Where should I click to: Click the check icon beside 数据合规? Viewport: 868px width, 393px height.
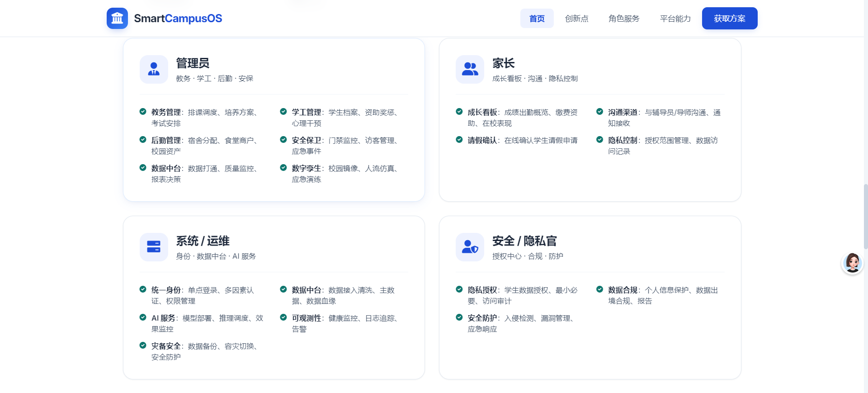point(599,289)
